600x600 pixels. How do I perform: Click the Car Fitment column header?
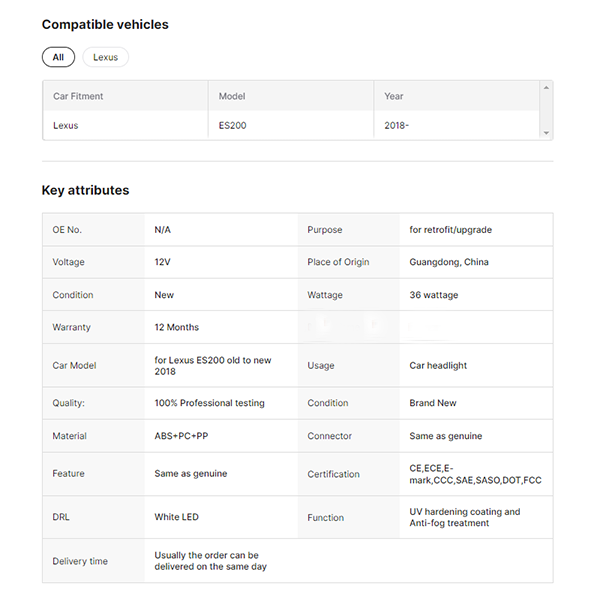click(x=78, y=96)
